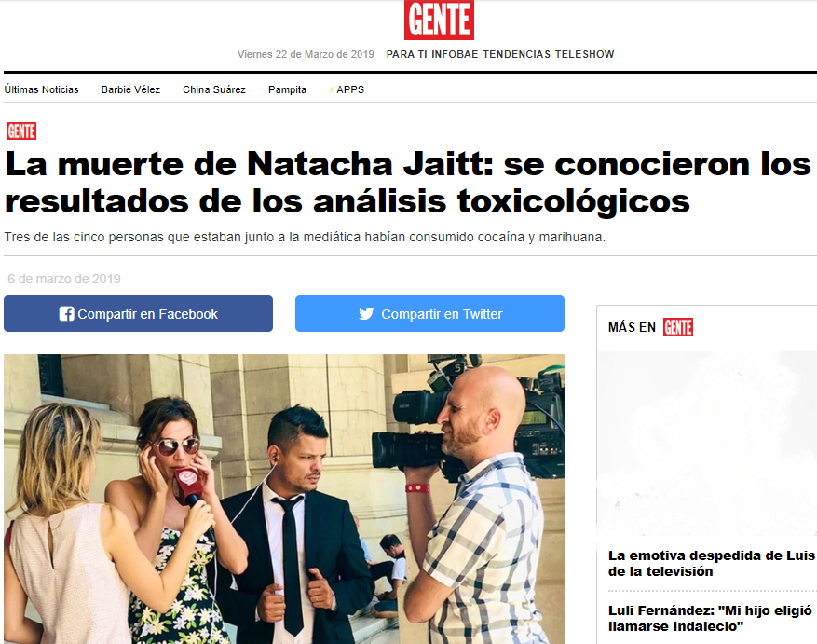Go to the China Suárez topic
The width and height of the screenshot is (817, 644).
[x=214, y=89]
